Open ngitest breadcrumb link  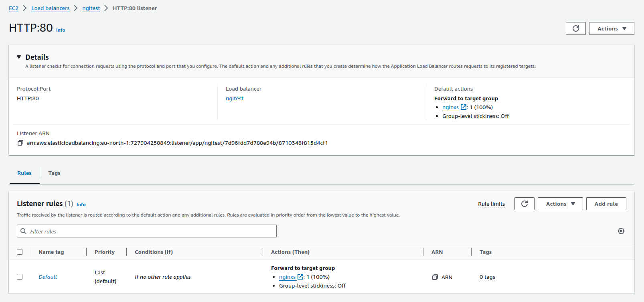pos(91,8)
